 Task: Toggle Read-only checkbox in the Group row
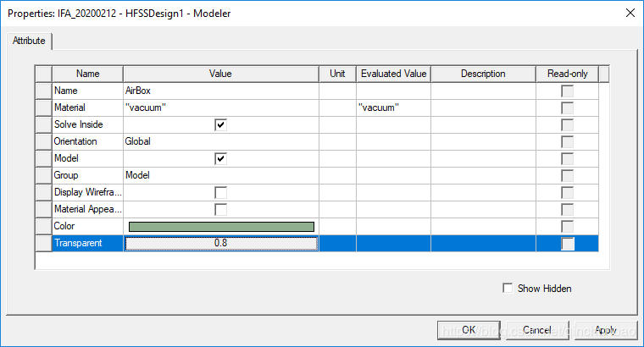567,175
